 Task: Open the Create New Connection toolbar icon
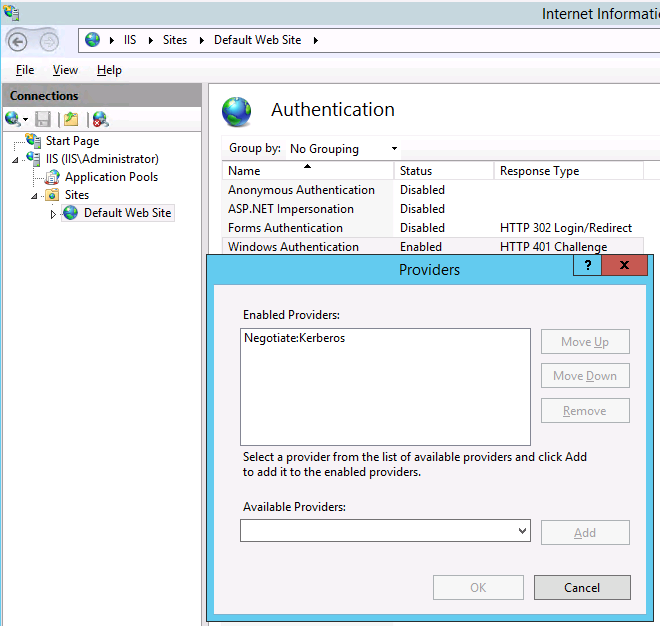[13, 119]
